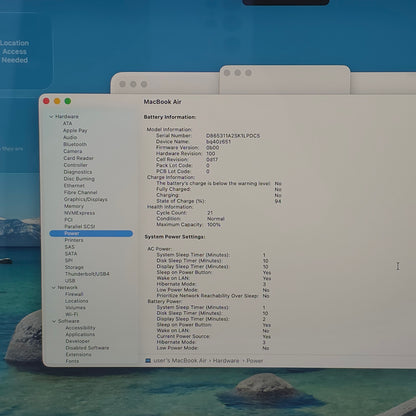Open Fonts under Software
Image resolution: width=416 pixels, height=416 pixels.
tap(72, 361)
